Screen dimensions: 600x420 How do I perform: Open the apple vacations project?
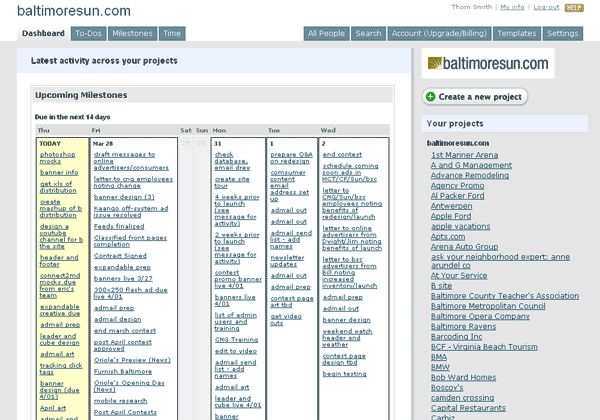coord(461,226)
